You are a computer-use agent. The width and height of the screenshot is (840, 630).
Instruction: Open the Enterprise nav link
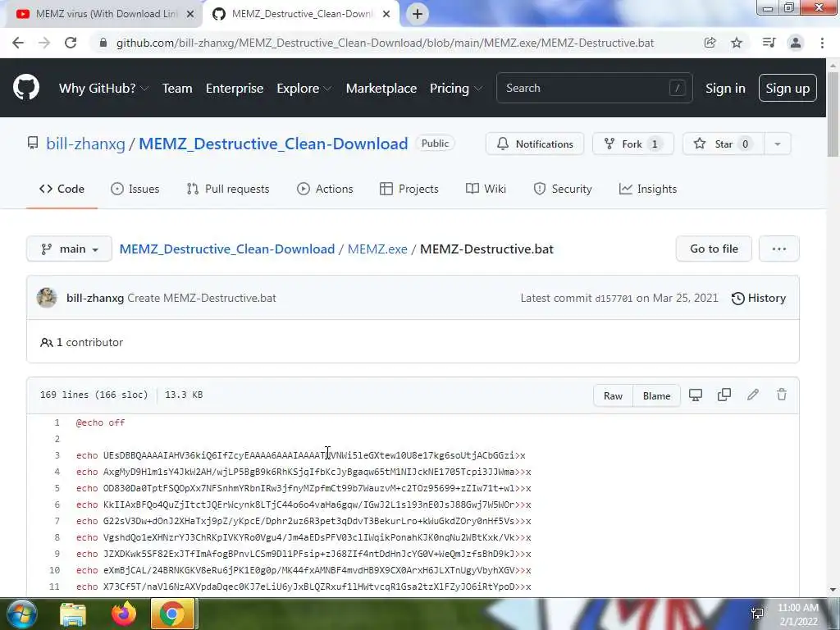235,88
